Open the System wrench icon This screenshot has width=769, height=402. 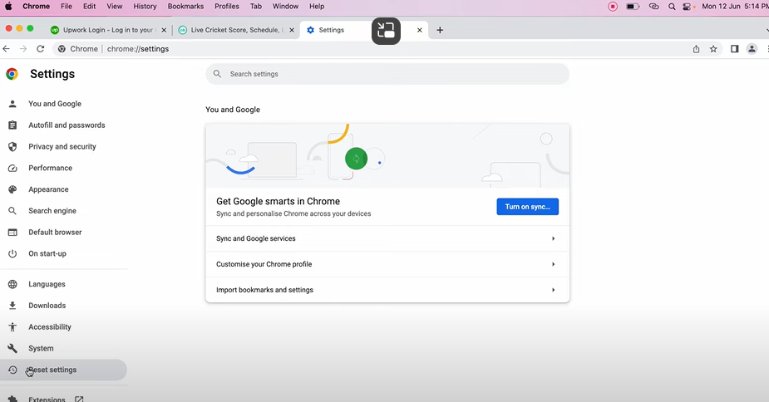[13, 349]
